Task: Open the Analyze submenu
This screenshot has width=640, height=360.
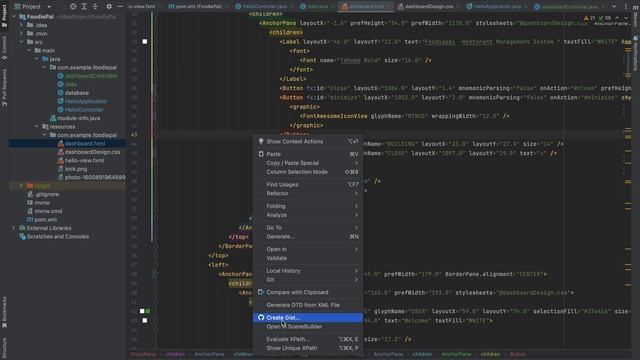Action: pyautogui.click(x=308, y=215)
